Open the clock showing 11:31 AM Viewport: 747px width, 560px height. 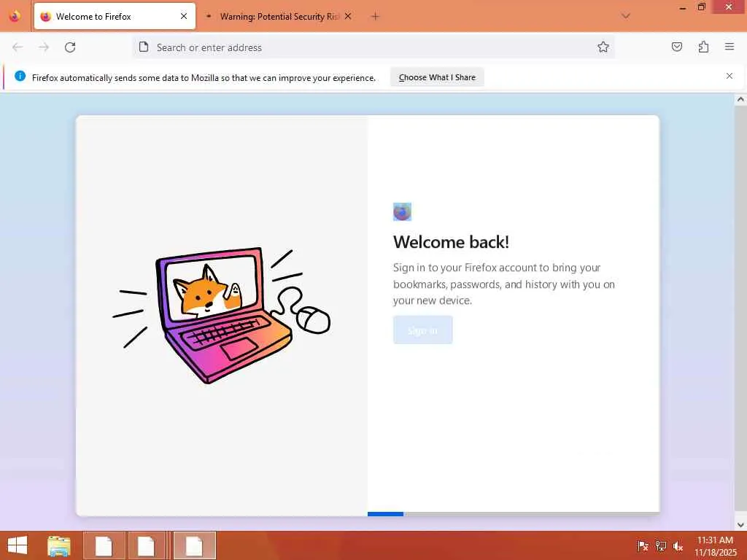715,546
